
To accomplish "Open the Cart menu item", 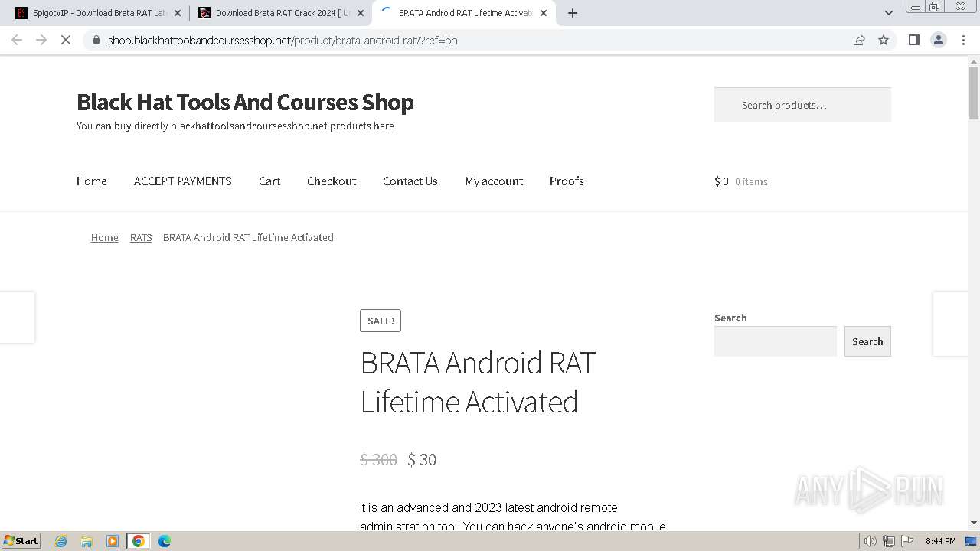I will pyautogui.click(x=269, y=181).
